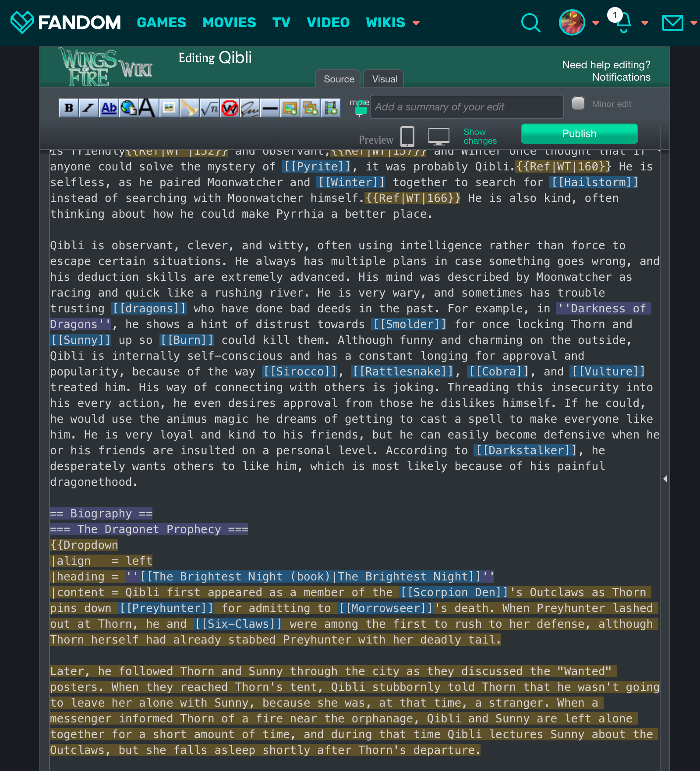Add a video using the filmstrip icon

point(331,108)
